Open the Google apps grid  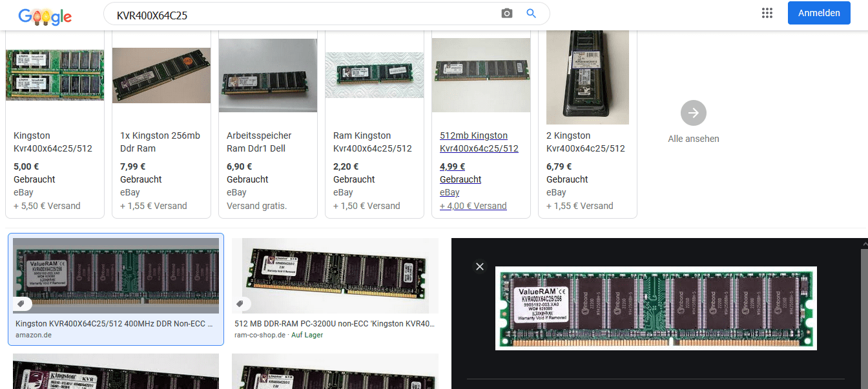point(767,13)
